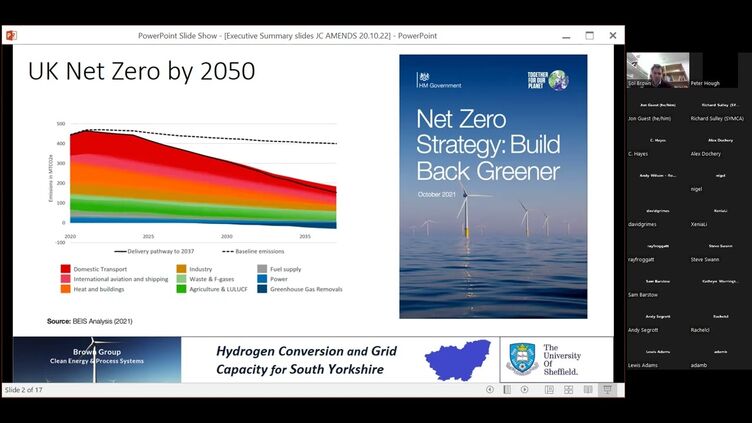Screen dimensions: 752x423
Task: Switch to Normal view icon
Action: click(549, 390)
